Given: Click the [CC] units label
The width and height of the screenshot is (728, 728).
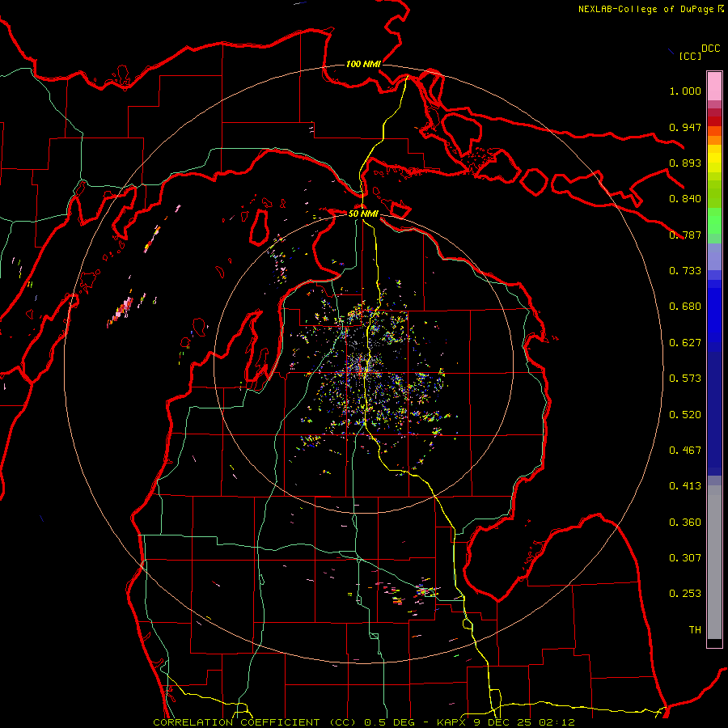Looking at the screenshot, I should (690, 56).
